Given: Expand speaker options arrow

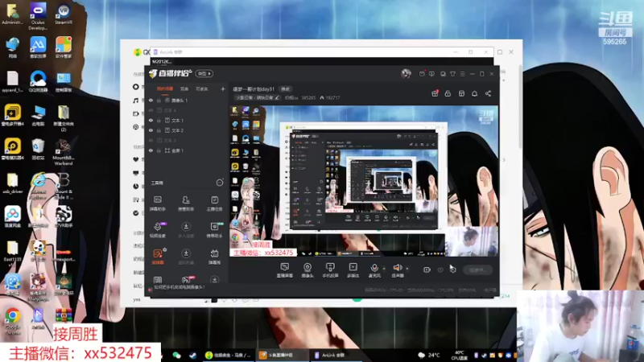Looking at the screenshot, I should (x=407, y=269).
